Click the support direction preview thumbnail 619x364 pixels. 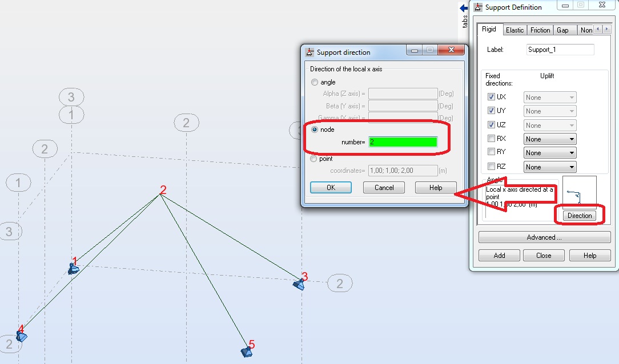(x=579, y=192)
